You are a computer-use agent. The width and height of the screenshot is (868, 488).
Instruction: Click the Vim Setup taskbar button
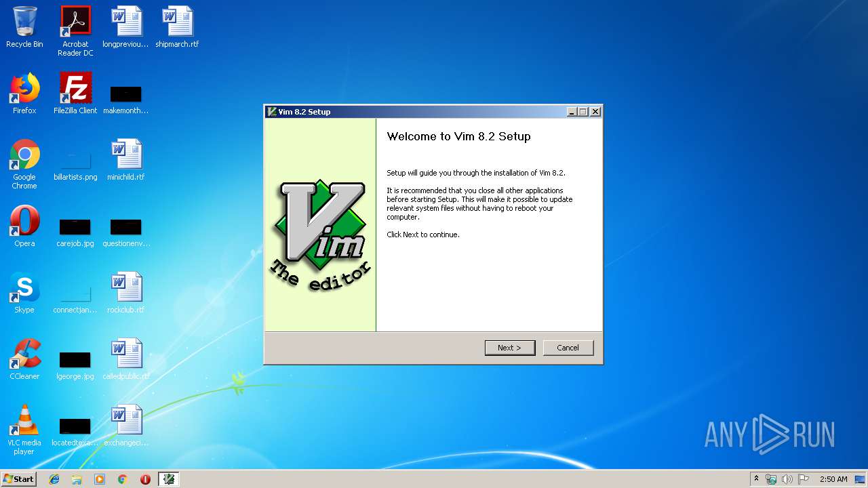pyautogui.click(x=168, y=479)
